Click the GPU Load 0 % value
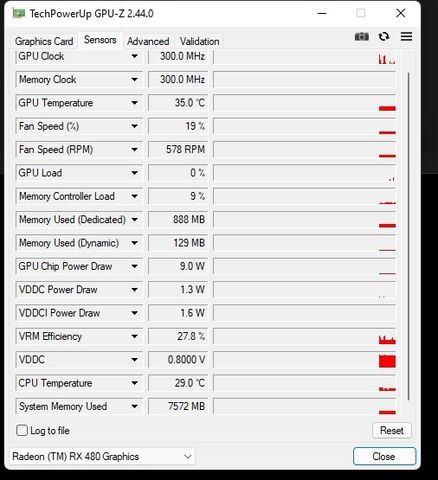Image resolution: width=438 pixels, height=480 pixels. [x=178, y=173]
